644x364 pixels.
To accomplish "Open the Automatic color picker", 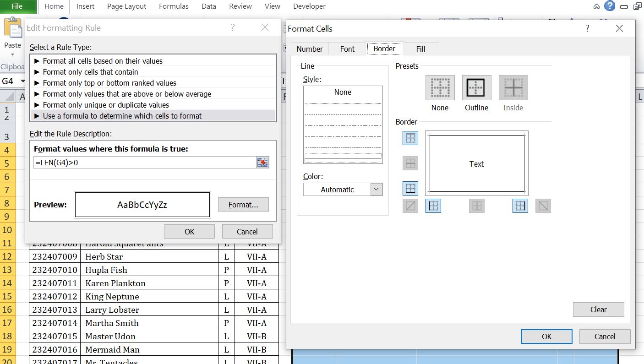I will (377, 189).
